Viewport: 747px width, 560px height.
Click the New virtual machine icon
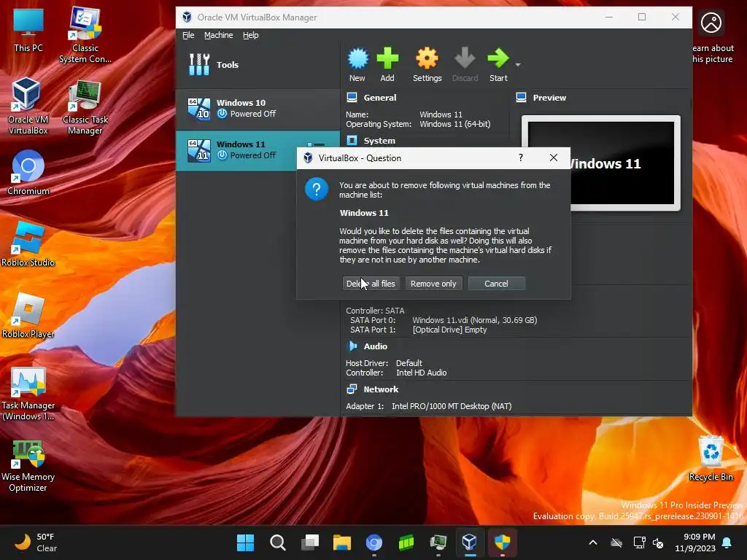click(357, 64)
